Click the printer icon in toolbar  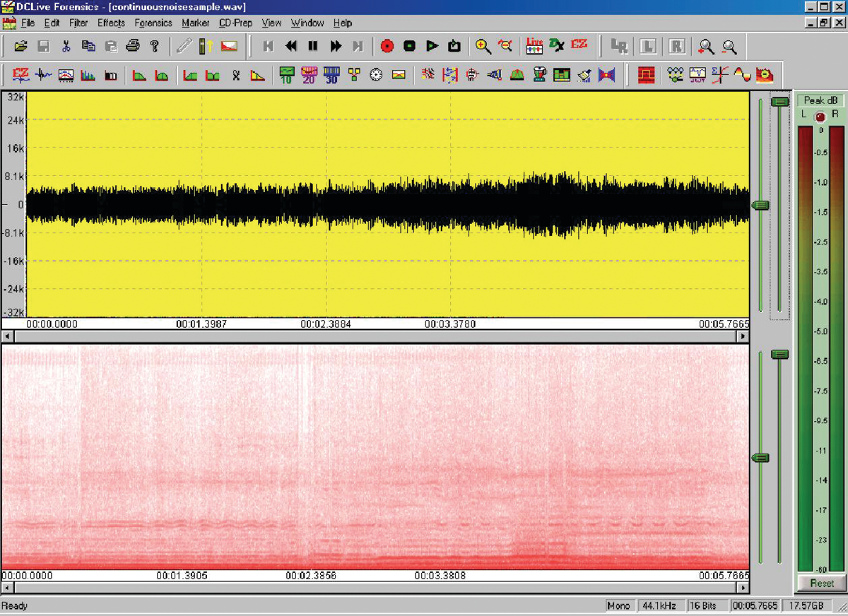click(x=133, y=47)
